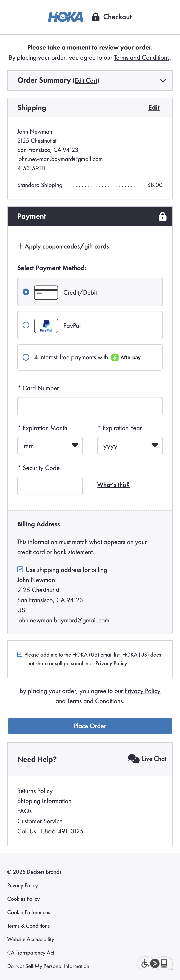Click the PayPal logo
The image size is (180, 980).
tap(46, 325)
